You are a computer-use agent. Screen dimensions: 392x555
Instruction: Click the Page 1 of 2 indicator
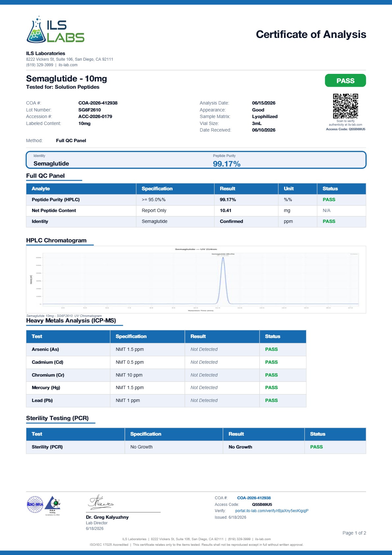(354, 533)
